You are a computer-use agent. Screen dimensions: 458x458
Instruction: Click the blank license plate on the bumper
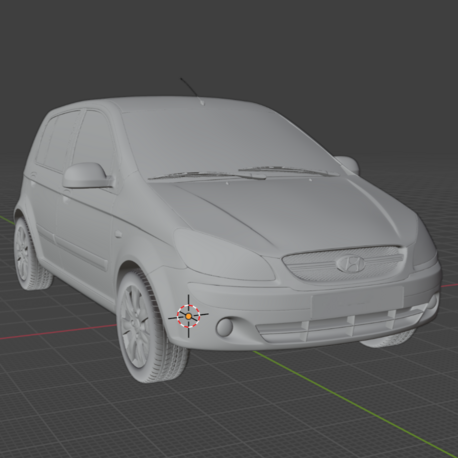coord(358,301)
